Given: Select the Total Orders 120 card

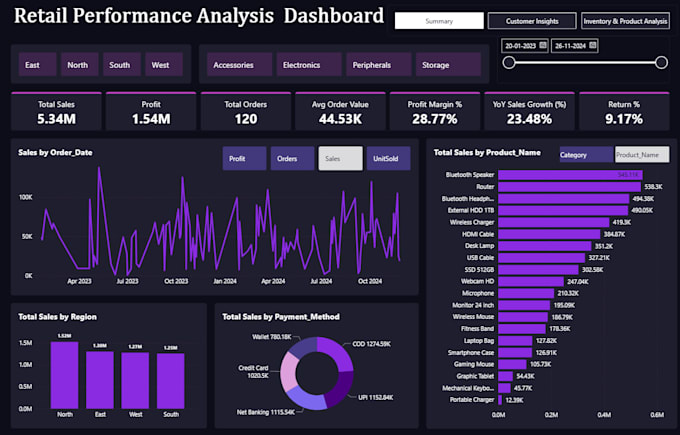Looking at the screenshot, I should tap(245, 111).
